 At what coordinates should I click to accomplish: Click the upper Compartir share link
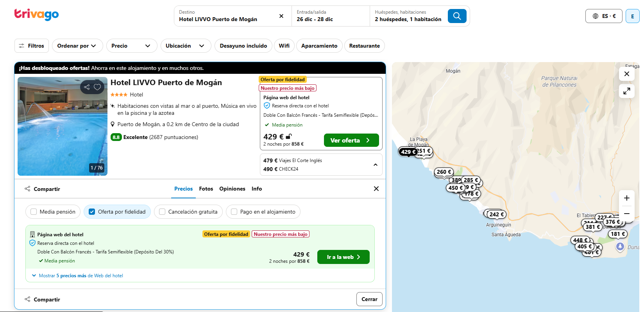coord(42,189)
